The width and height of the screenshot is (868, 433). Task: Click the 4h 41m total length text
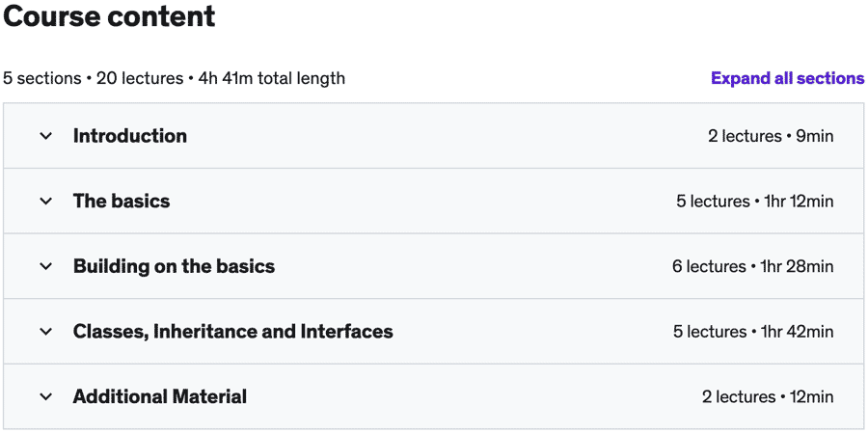tap(272, 78)
